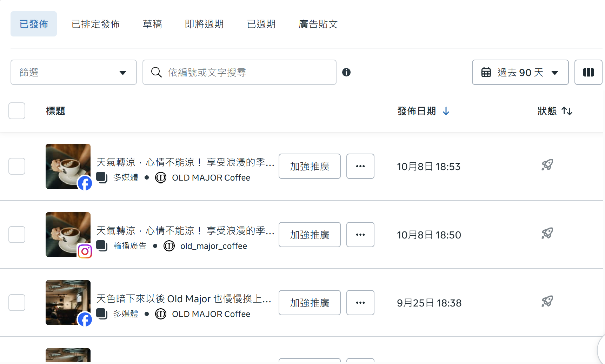Click the Facebook badge on 10月8日 18:53 post thumbnail

[85, 183]
